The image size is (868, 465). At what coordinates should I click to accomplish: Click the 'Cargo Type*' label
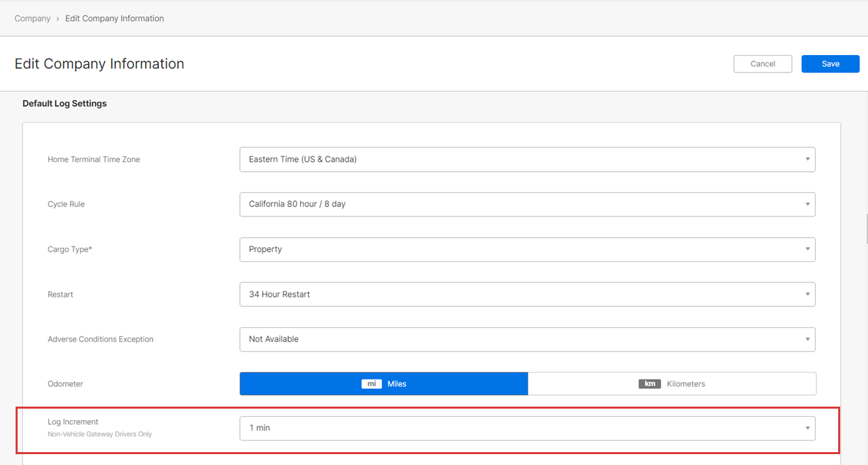(x=70, y=249)
